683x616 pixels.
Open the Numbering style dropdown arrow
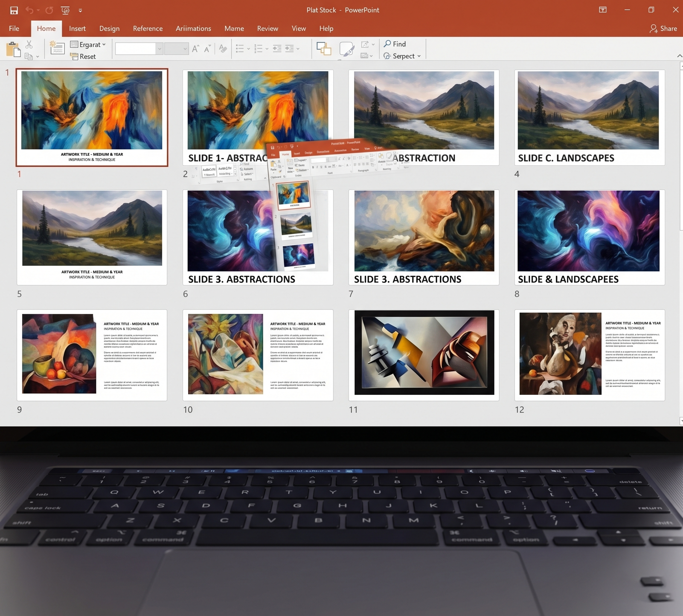pos(267,49)
